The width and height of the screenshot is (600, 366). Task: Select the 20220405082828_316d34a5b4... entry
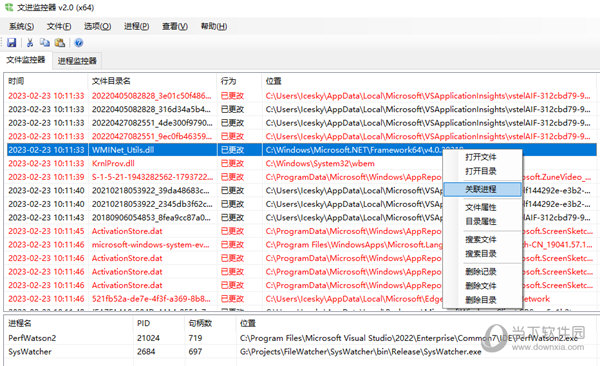[x=151, y=109]
